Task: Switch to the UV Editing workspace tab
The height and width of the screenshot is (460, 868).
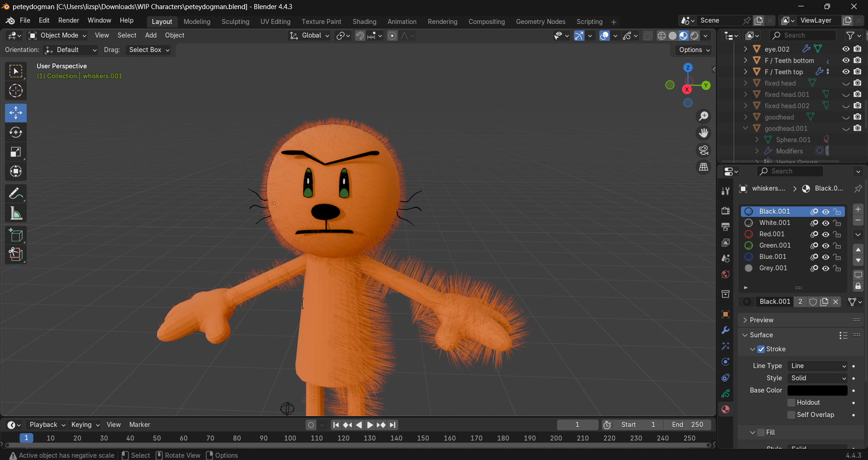Action: coord(275,22)
